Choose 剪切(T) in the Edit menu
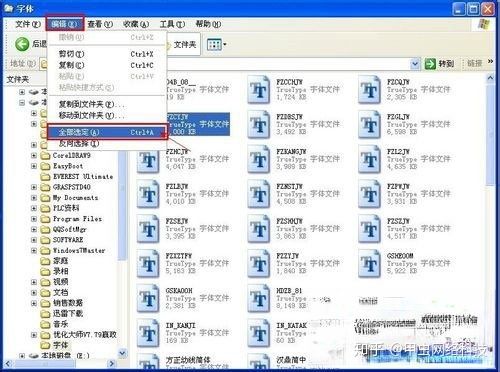Image resolution: width=500 pixels, height=372 pixels. (x=107, y=54)
